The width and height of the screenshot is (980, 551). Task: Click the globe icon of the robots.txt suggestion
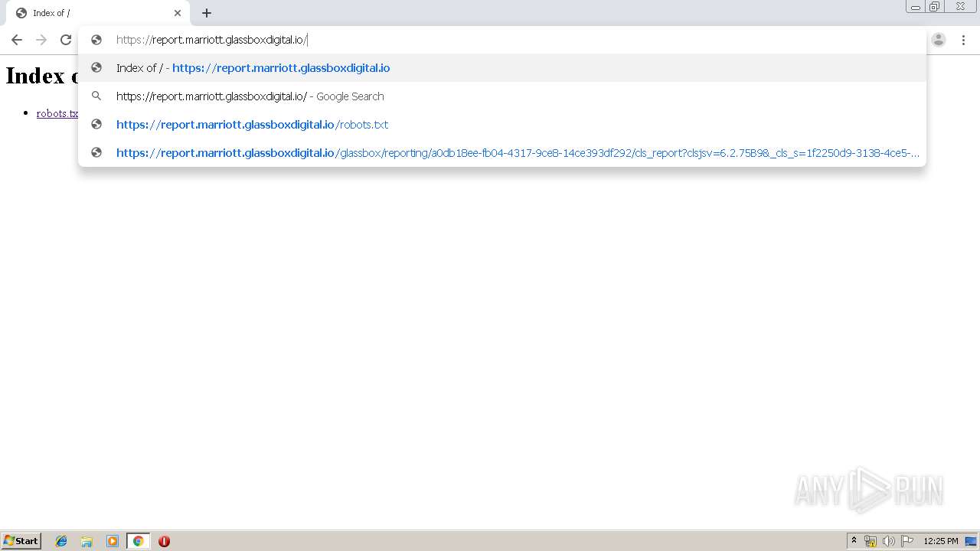click(x=96, y=125)
